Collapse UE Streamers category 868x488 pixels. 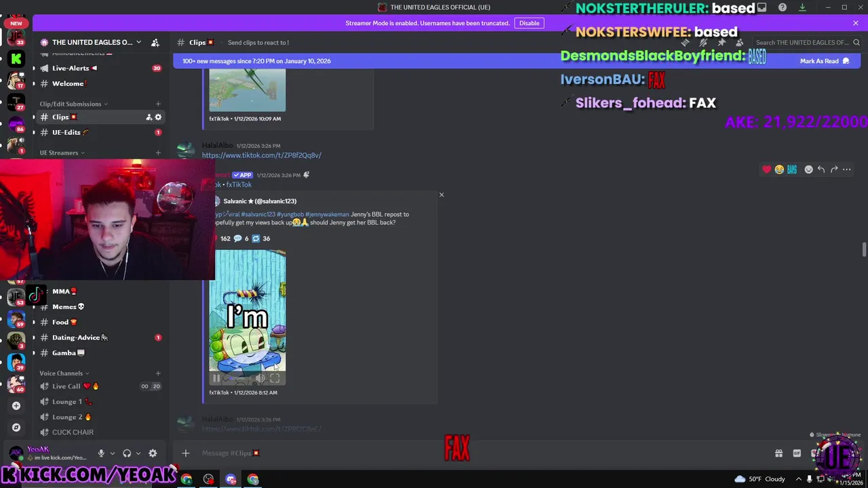click(x=62, y=153)
